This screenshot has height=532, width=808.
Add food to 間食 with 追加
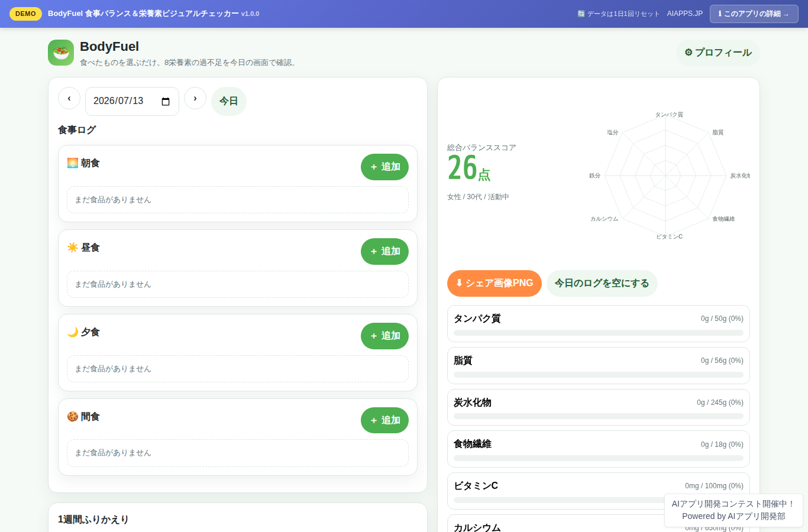coord(384,420)
